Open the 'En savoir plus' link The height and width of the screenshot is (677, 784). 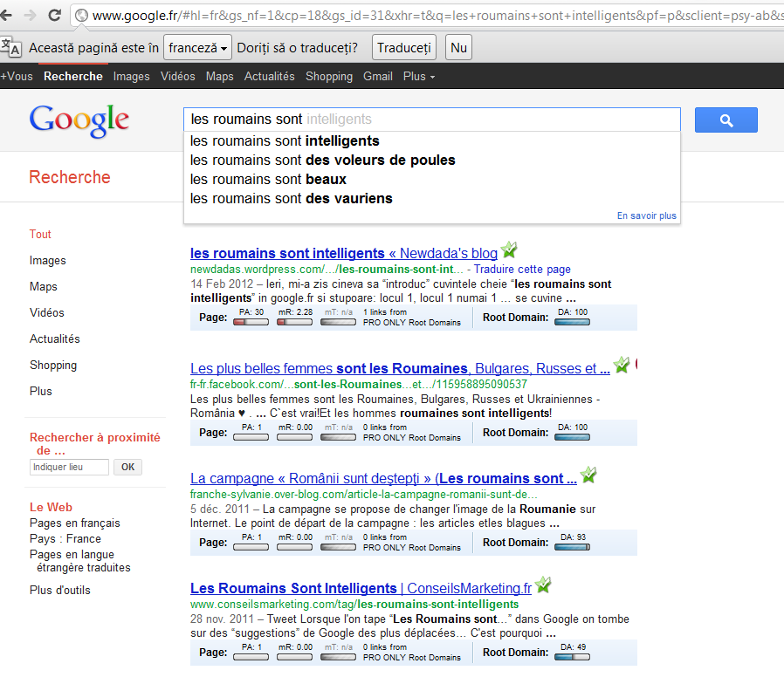click(646, 215)
